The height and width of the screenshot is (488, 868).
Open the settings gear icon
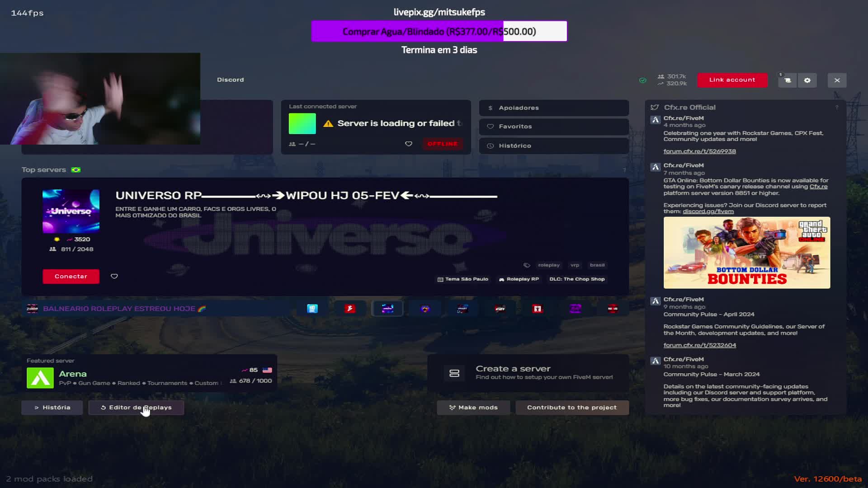point(807,80)
